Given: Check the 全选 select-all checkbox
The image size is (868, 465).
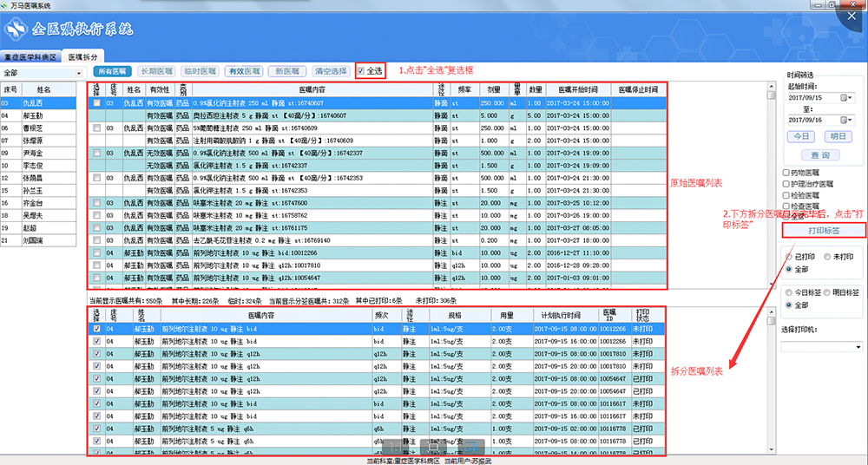Looking at the screenshot, I should click(361, 70).
